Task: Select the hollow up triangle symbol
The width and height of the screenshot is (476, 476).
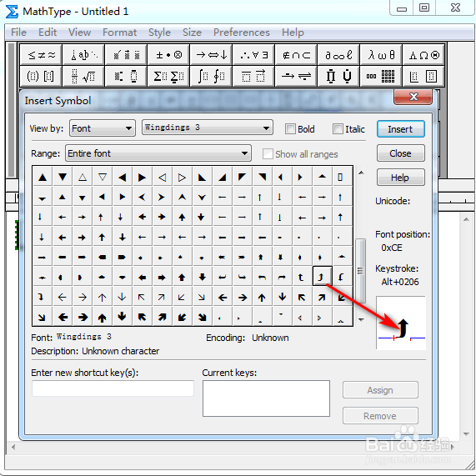Action: 83,177
